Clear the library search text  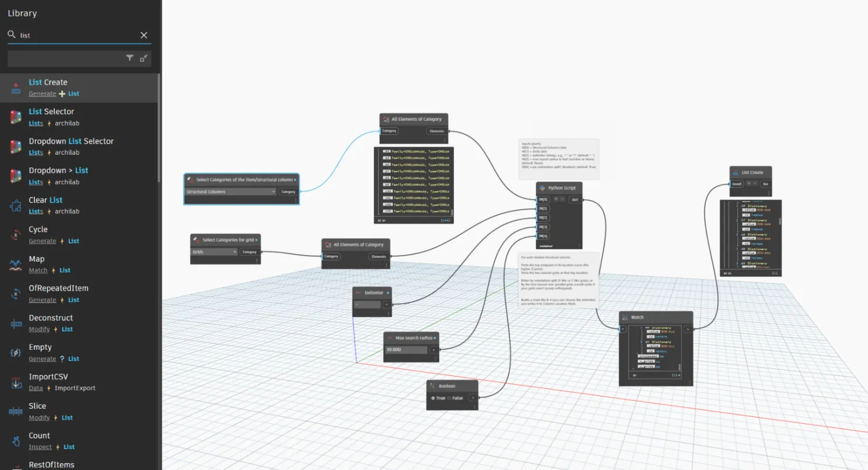click(144, 36)
